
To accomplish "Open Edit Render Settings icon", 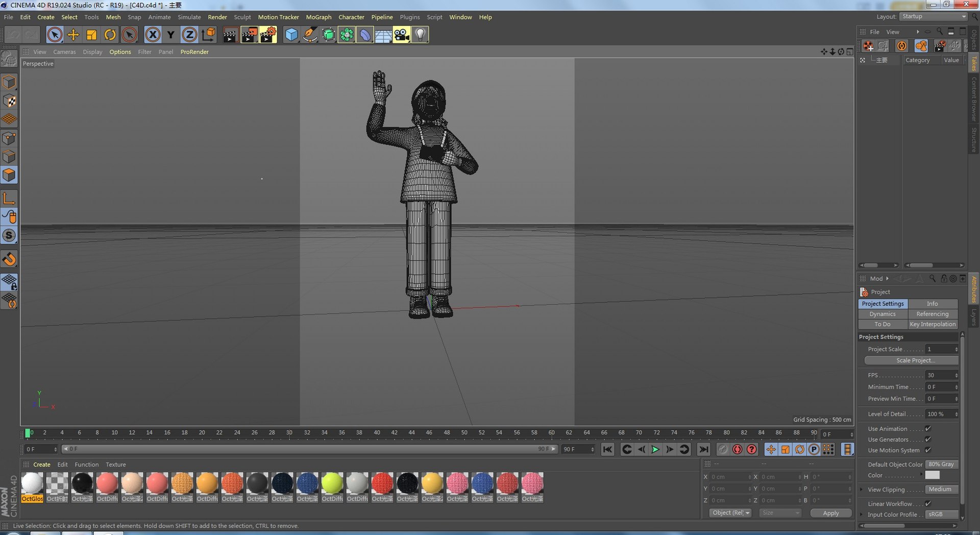I will 268,35.
